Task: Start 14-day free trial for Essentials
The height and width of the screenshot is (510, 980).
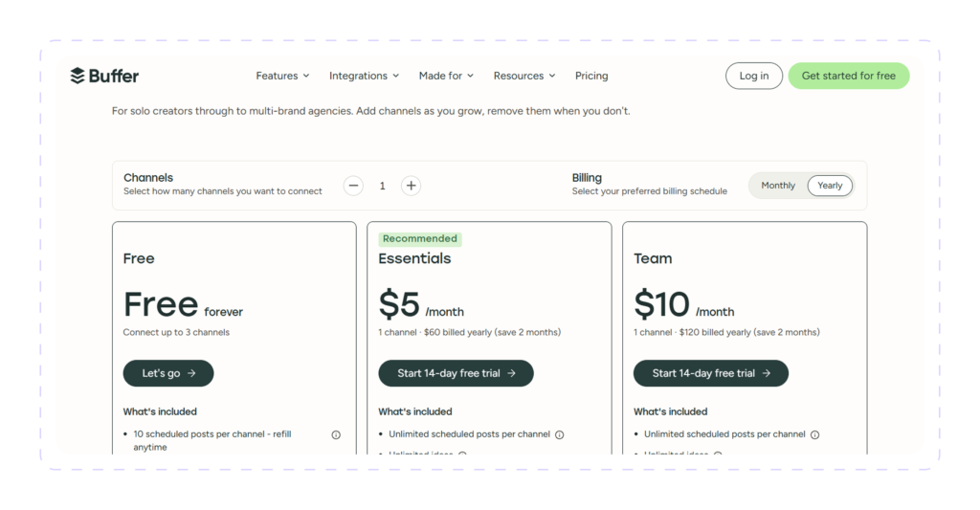Action: 456,373
